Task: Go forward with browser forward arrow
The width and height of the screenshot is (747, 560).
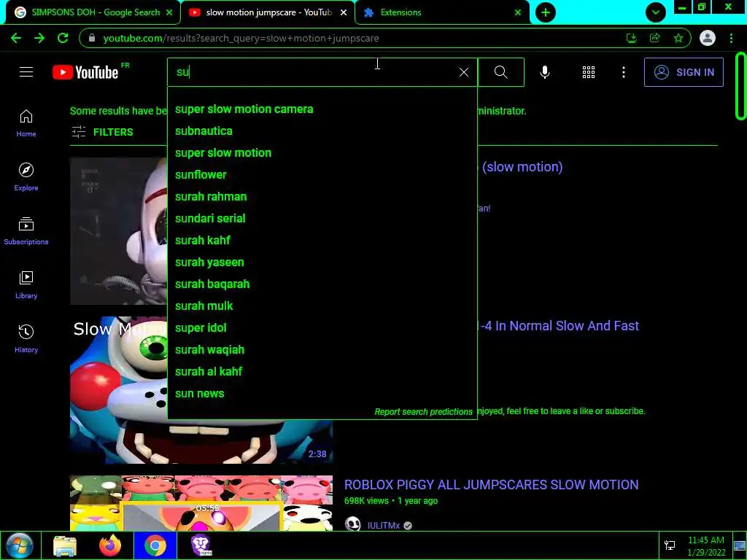Action: click(x=39, y=38)
